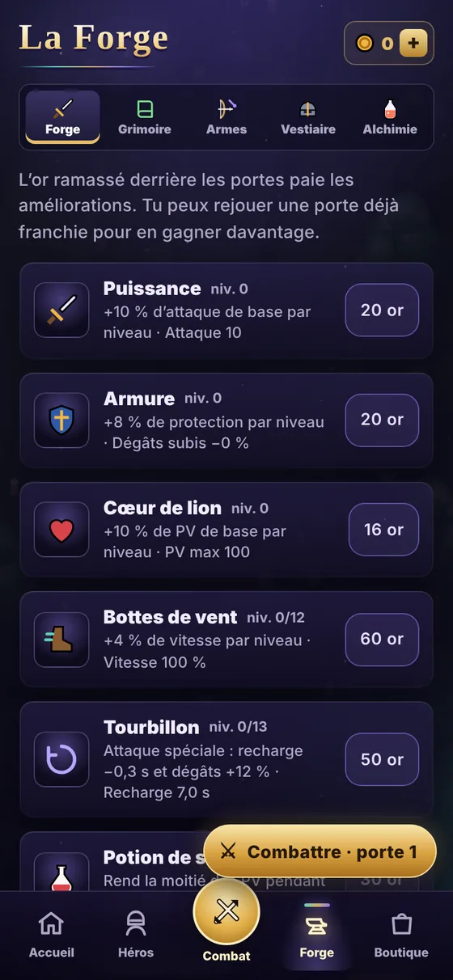Go to the Alchimie tab

(390, 117)
